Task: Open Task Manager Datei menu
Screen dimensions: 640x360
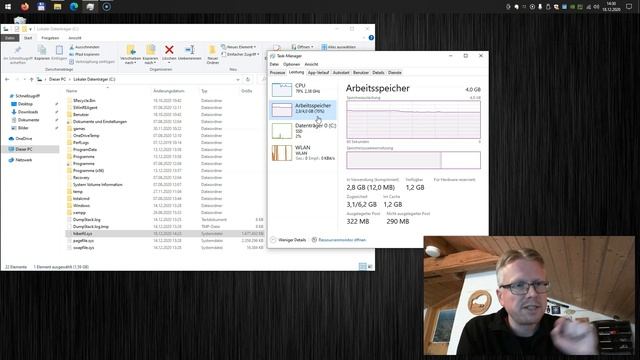Action: (x=274, y=64)
